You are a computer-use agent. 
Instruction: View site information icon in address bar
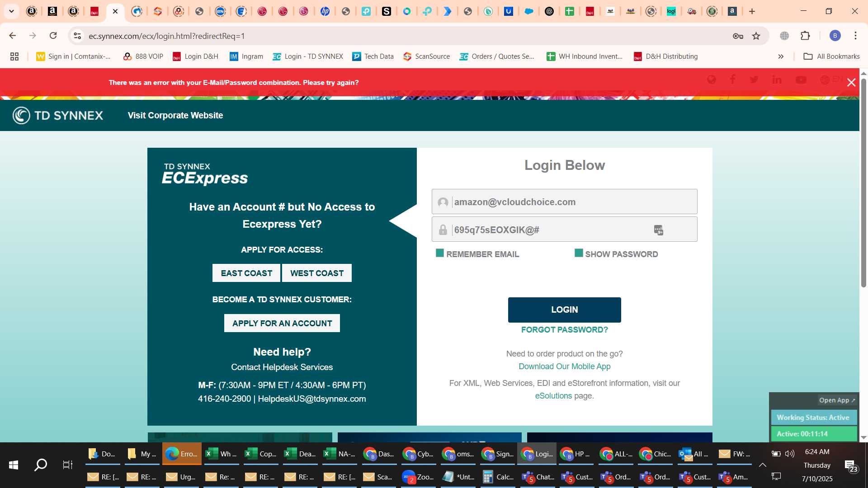point(77,36)
